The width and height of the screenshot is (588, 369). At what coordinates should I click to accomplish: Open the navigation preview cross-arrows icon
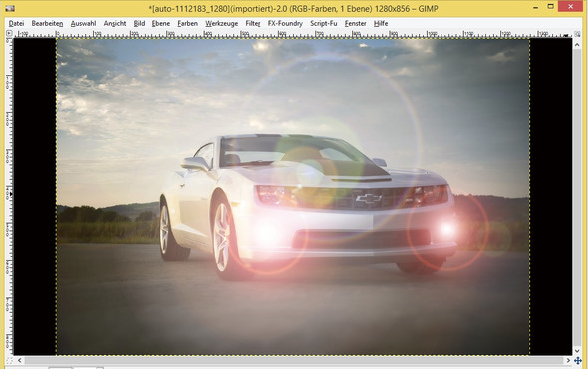[x=577, y=361]
